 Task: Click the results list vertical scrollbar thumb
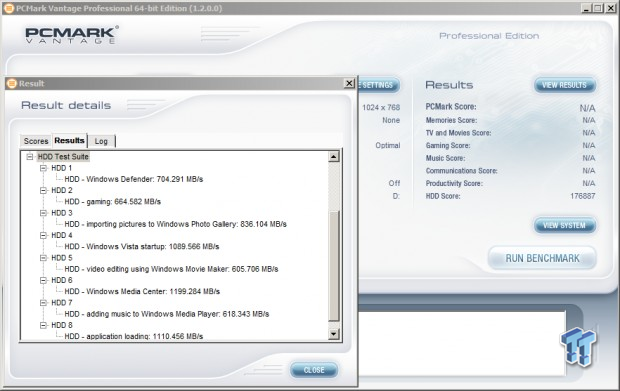[334, 266]
